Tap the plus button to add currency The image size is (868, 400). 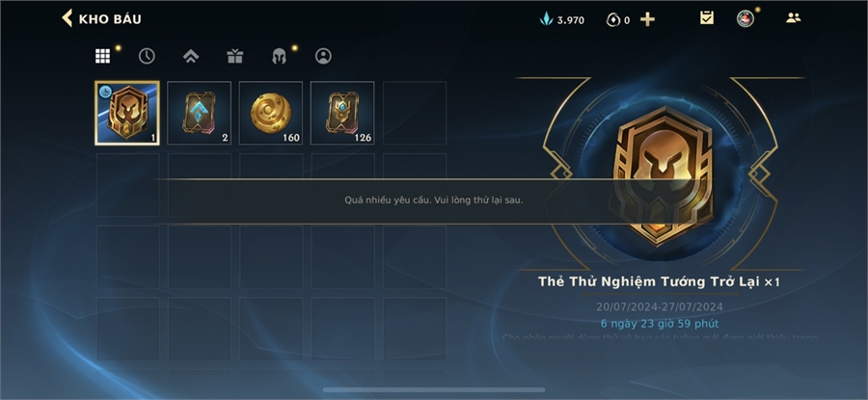click(647, 19)
